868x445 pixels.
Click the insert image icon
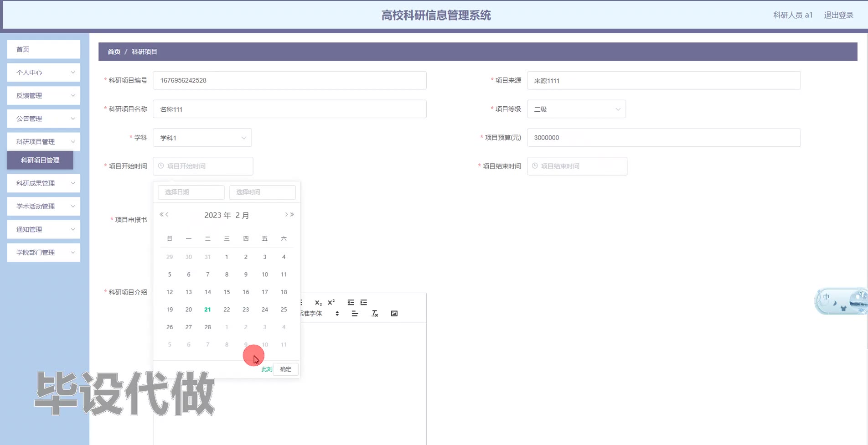[x=394, y=314]
